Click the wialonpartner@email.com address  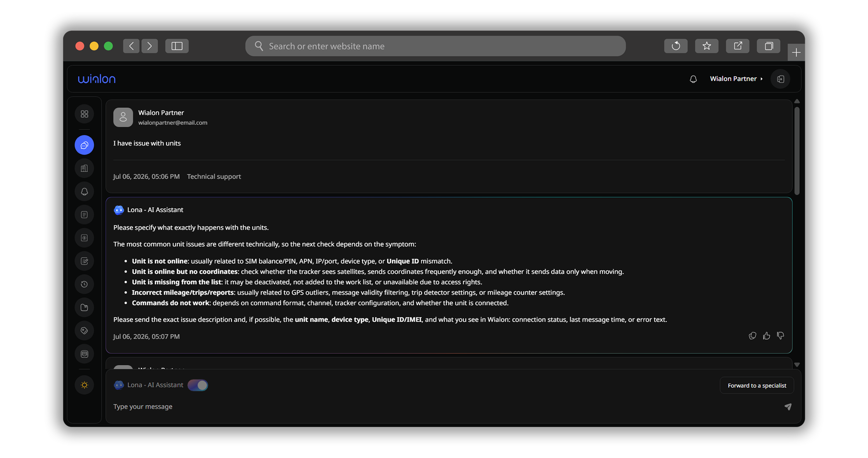[173, 123]
